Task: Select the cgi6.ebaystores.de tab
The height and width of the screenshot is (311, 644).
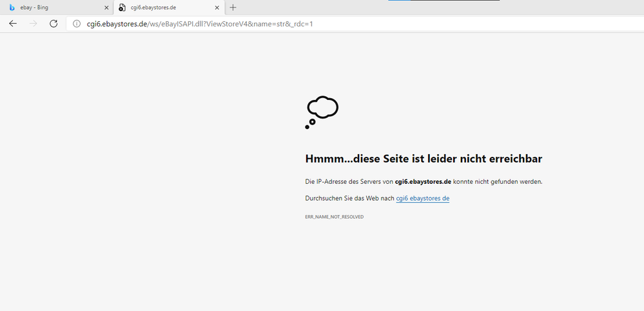Action: (x=169, y=7)
